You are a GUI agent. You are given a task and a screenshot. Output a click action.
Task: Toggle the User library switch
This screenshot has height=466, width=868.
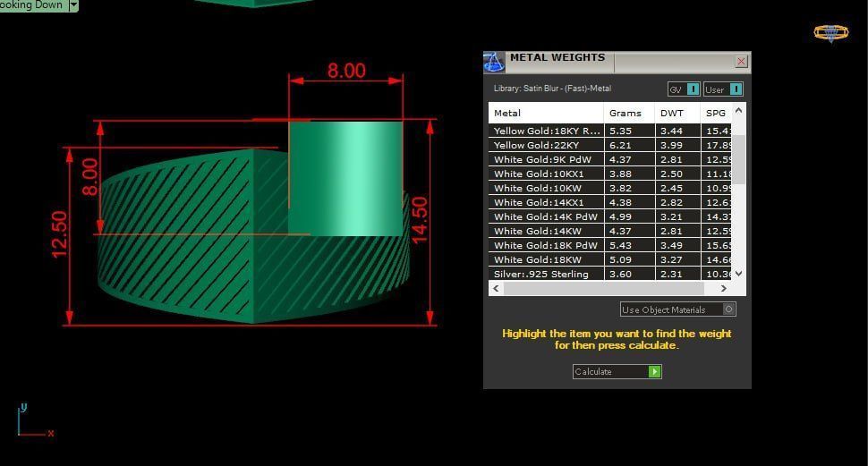723,89
